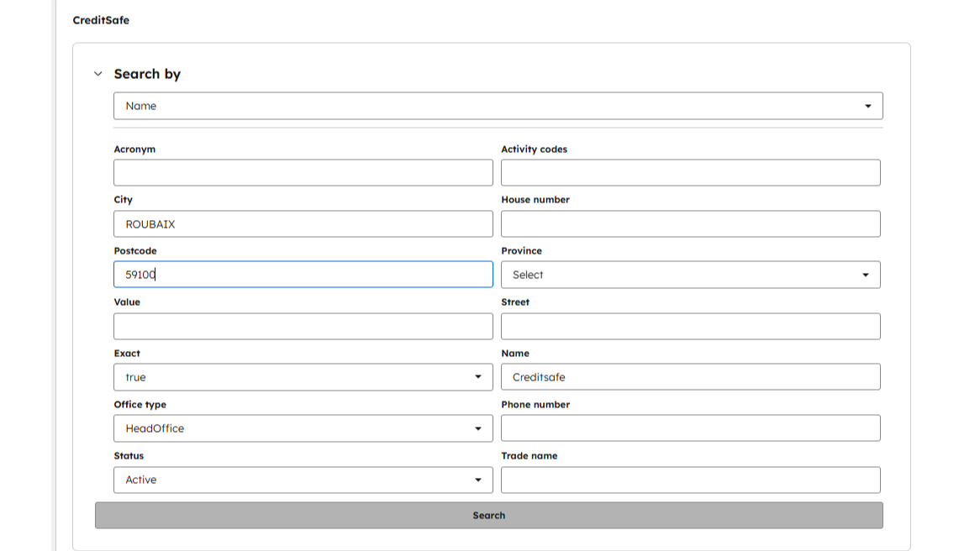Click the Activity codes field
The image size is (980, 551).
691,172
